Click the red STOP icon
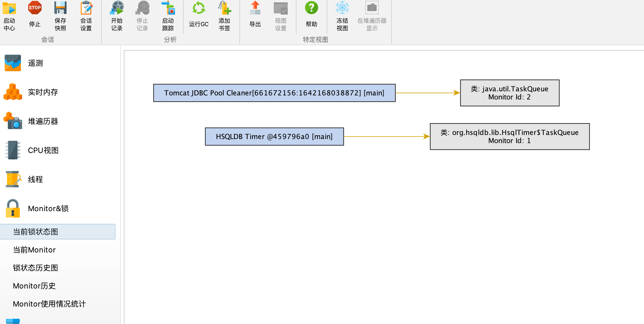644x324 pixels. [x=35, y=8]
